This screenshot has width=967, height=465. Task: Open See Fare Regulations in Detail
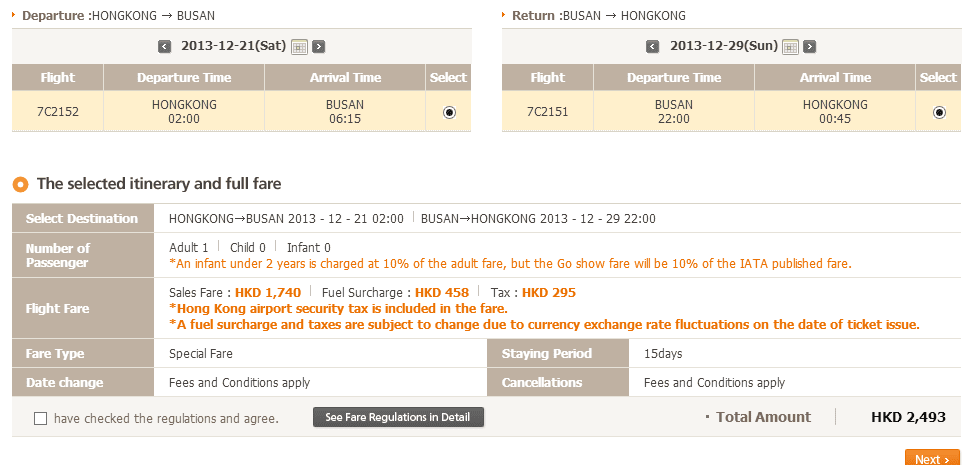(398, 417)
